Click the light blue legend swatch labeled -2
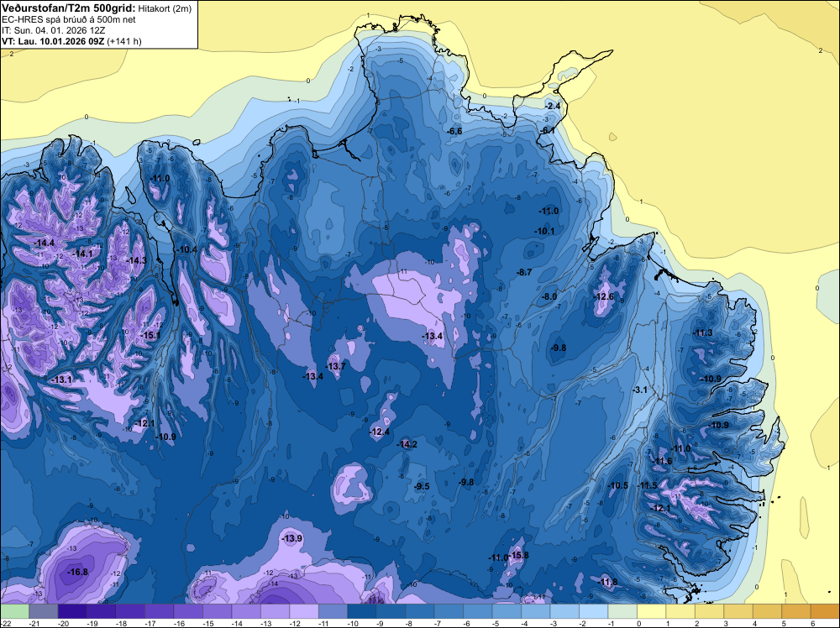This screenshot has width=840, height=628. (593, 611)
